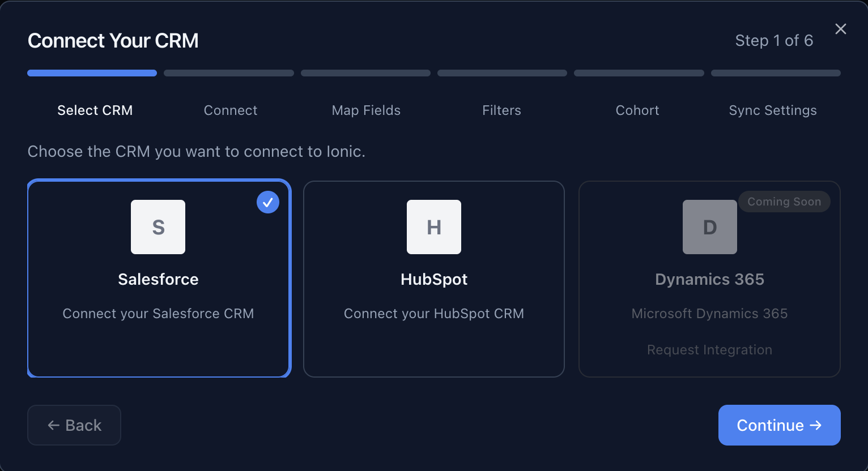Click 'Microsoft Dynamics 365' description text
The width and height of the screenshot is (868, 471).
[709, 314]
